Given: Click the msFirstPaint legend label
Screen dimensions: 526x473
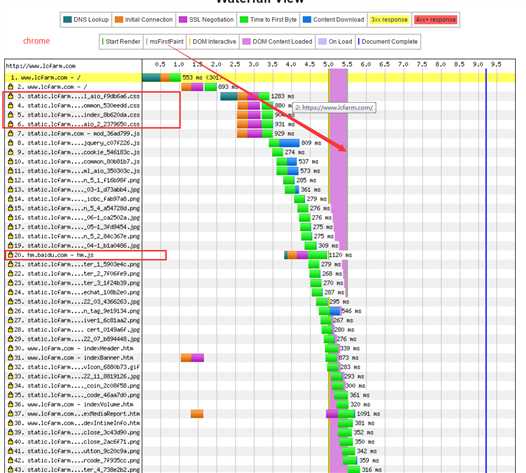Looking at the screenshot, I should click(x=166, y=42).
